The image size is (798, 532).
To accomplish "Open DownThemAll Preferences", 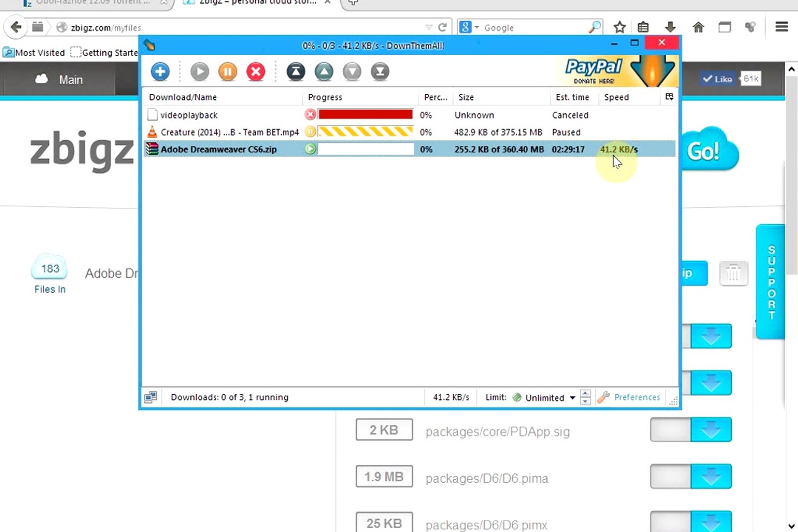I will (x=629, y=397).
